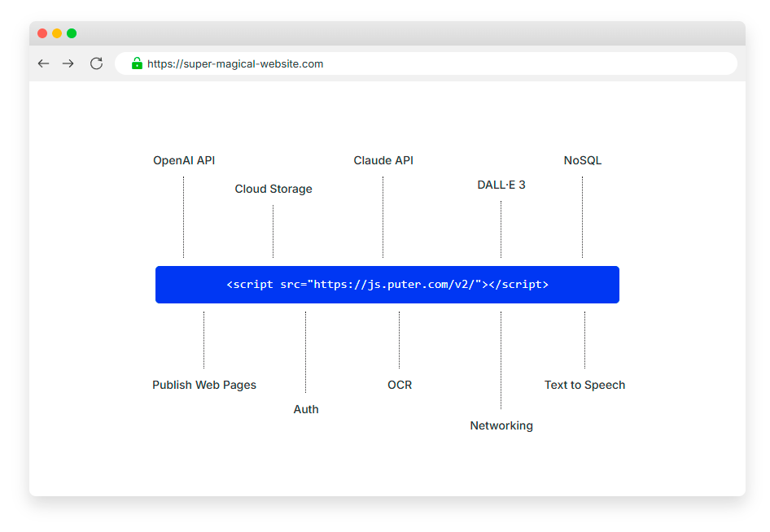This screenshot has width=770, height=532.
Task: Click the browser back arrow
Action: [44, 63]
